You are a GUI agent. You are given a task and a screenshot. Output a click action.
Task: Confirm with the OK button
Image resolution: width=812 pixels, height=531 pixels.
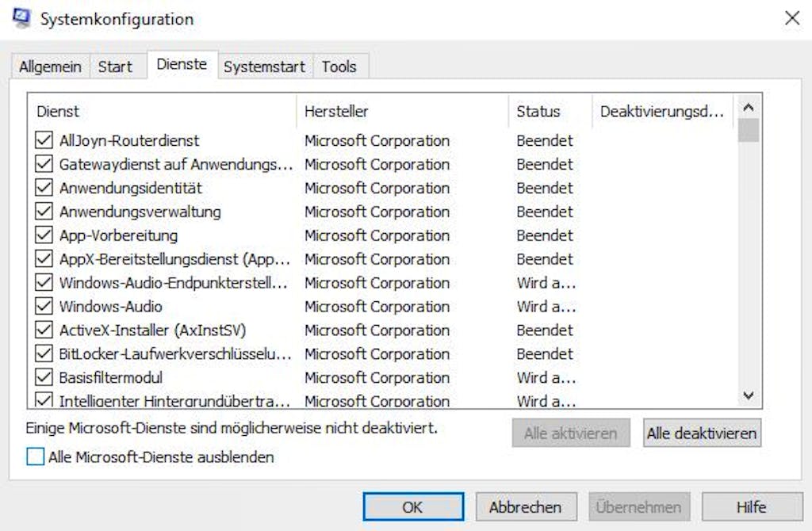412,506
